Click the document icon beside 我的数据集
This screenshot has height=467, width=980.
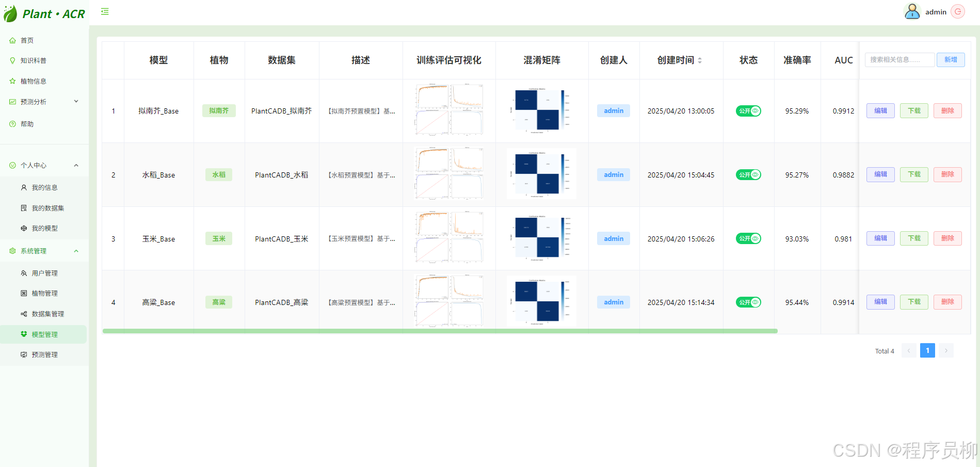point(24,208)
